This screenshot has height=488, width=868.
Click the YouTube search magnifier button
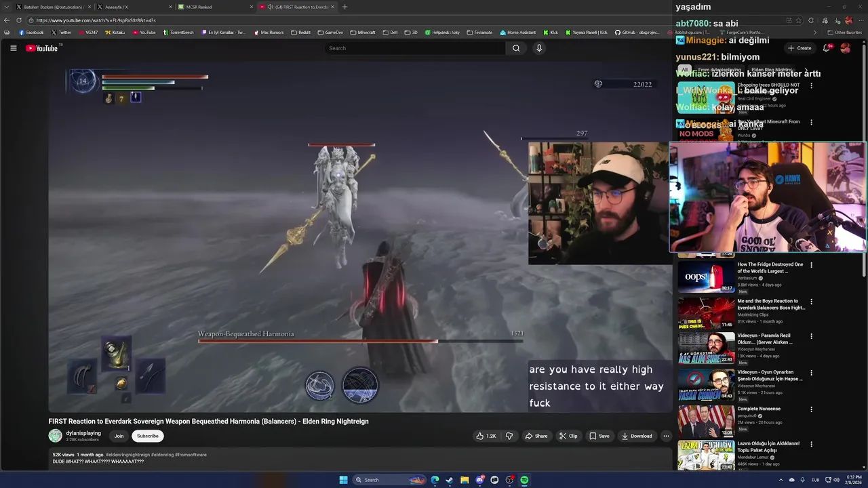coord(516,48)
